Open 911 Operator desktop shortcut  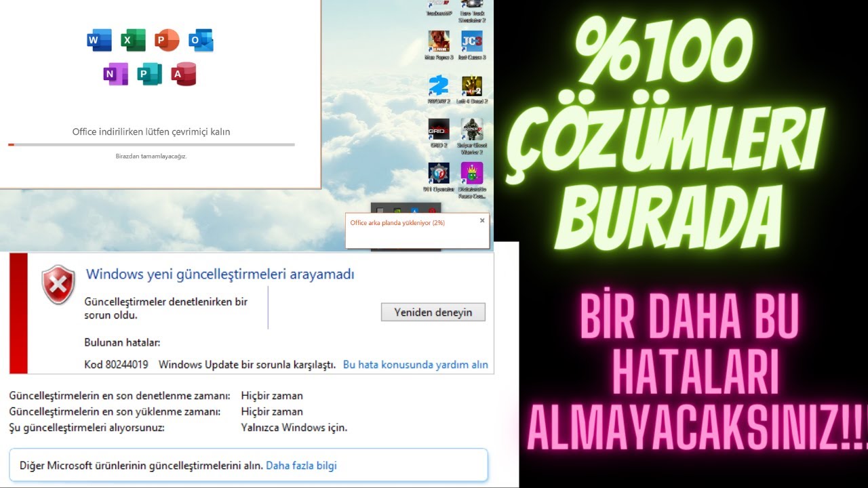(x=439, y=177)
